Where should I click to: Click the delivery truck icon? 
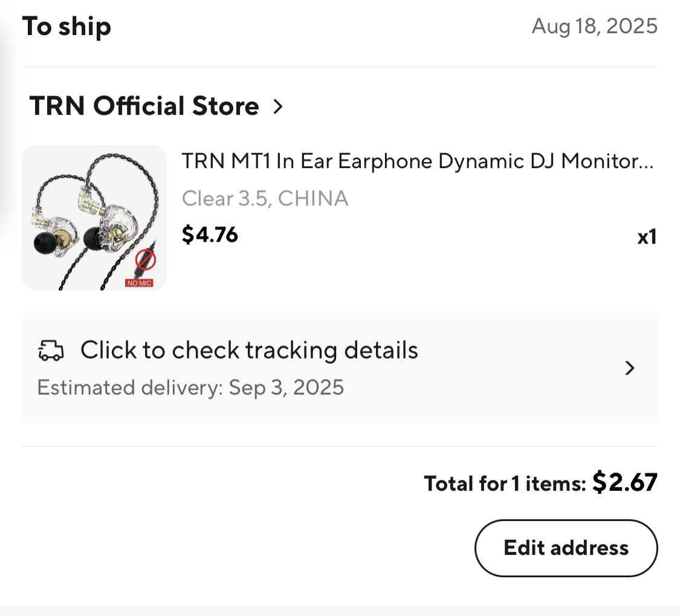click(x=51, y=351)
